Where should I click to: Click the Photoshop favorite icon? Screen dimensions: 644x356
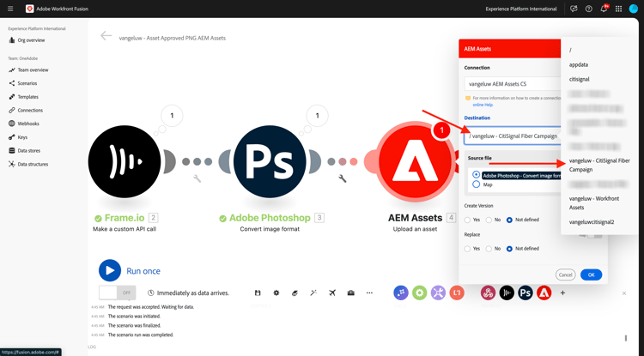[x=526, y=293]
